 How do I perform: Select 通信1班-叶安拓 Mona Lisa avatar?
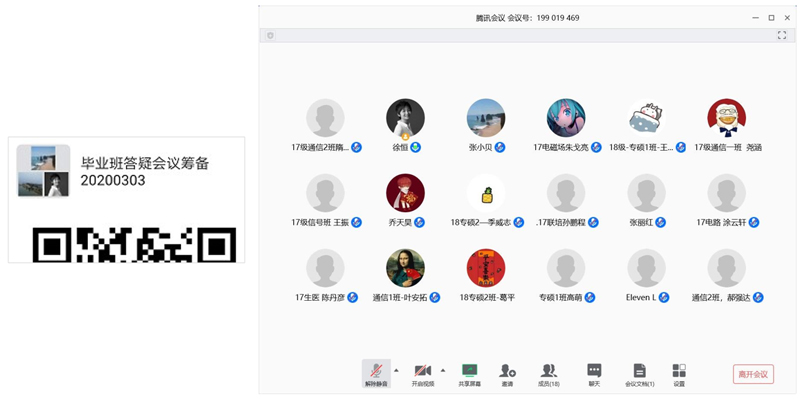(405, 268)
